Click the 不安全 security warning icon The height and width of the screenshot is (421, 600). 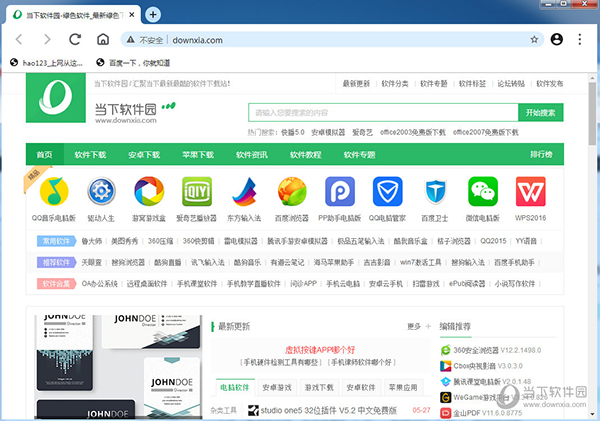[131, 40]
